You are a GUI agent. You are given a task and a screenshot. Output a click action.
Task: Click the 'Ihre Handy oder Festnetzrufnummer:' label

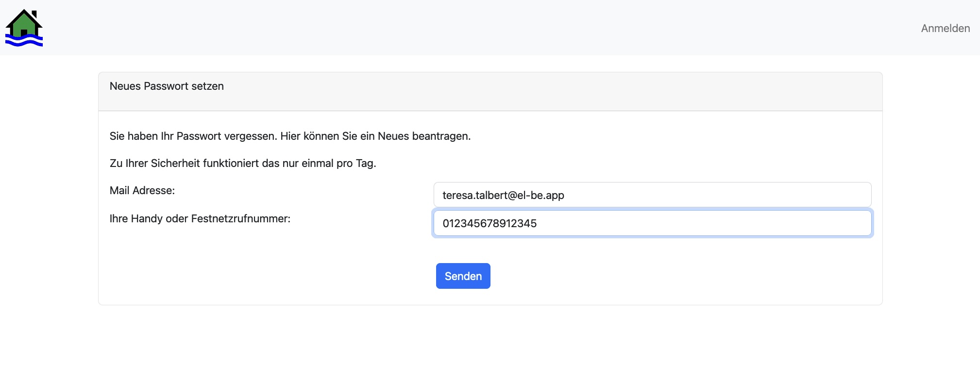(200, 218)
